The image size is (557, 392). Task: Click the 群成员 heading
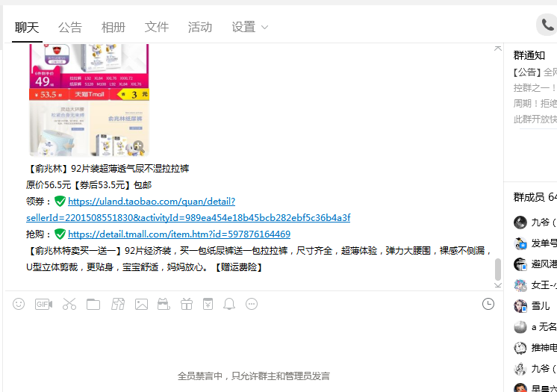(x=535, y=196)
